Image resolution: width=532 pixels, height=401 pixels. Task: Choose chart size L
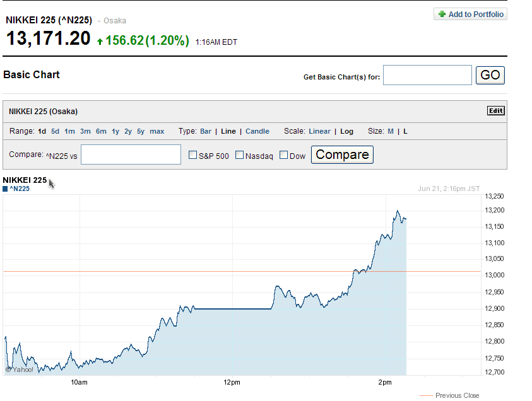coord(405,131)
